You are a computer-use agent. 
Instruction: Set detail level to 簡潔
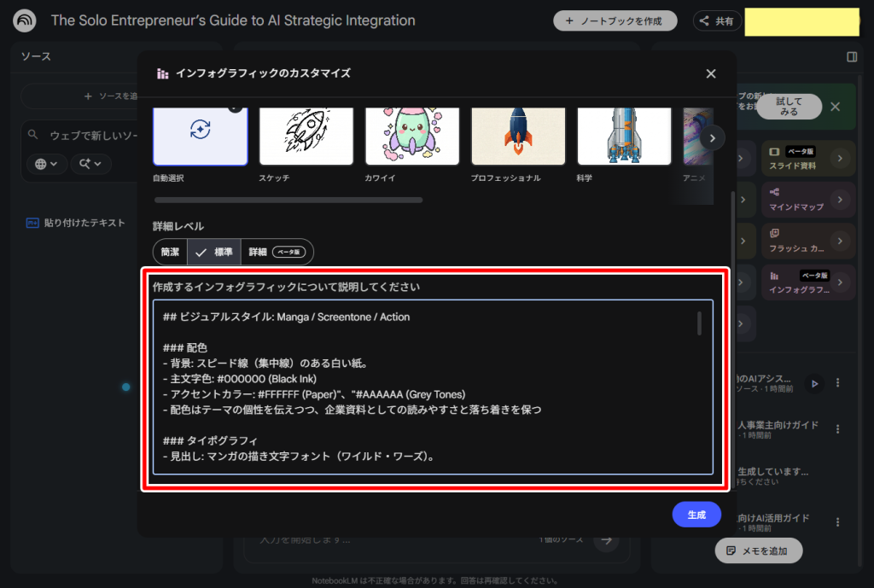(170, 252)
